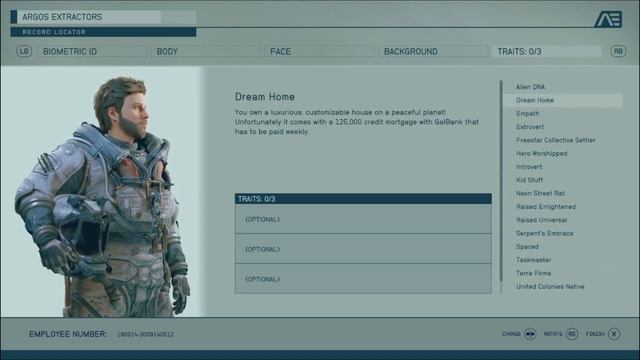Click the Rotate label
Image resolution: width=640 pixels, height=360 pixels.
point(553,334)
